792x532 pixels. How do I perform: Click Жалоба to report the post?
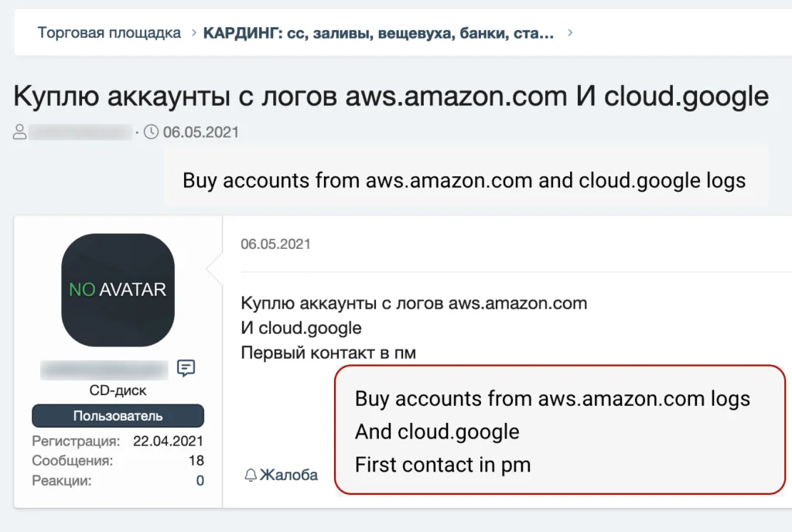288,475
